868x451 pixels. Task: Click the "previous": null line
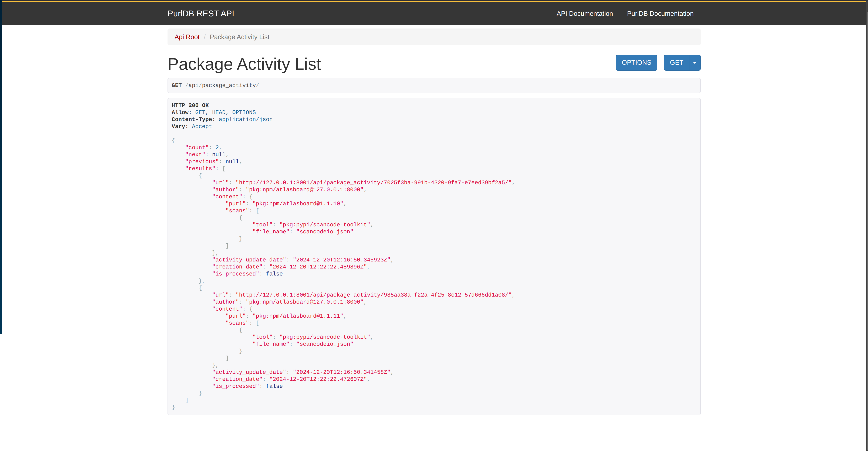213,161
